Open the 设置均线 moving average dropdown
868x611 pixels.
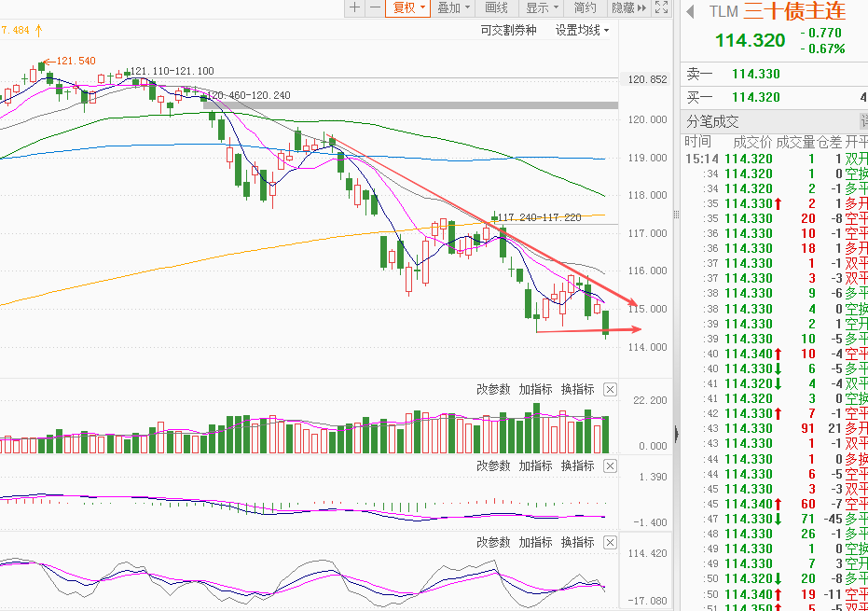click(x=582, y=31)
